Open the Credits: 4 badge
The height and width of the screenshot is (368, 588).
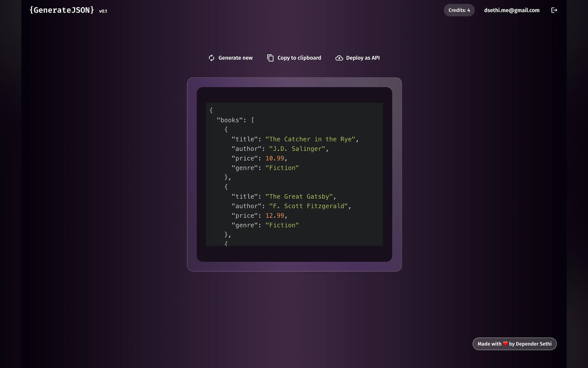459,10
